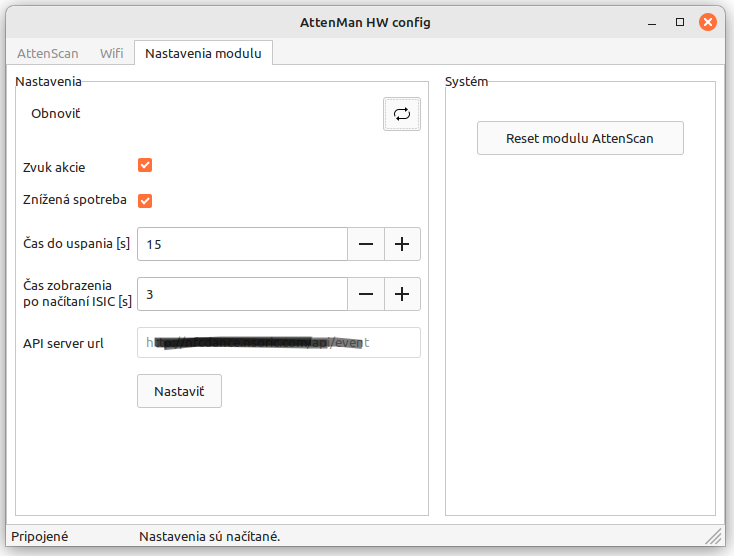Focus the Čas zobrazenia ISIC field
Image resolution: width=734 pixels, height=556 pixels.
pyautogui.click(x=242, y=294)
